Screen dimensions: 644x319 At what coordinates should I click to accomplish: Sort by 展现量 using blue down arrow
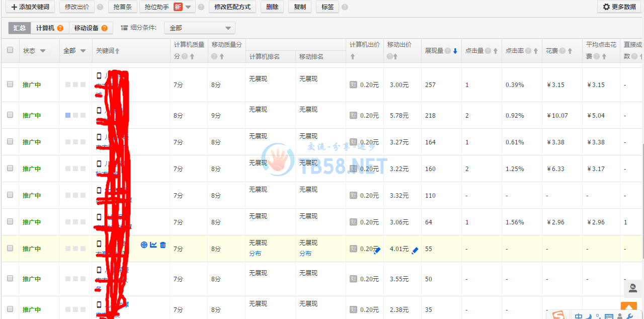(455, 51)
